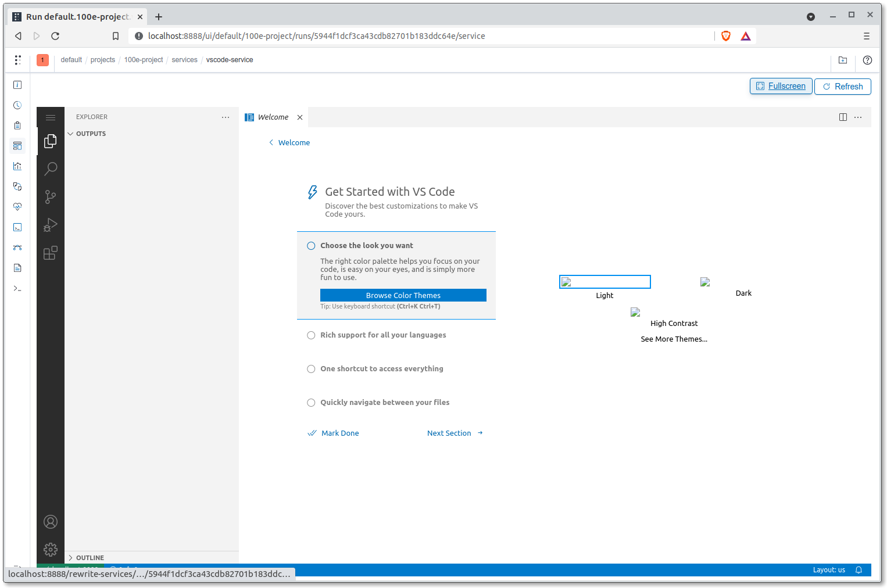This screenshot has height=588, width=887.
Task: Click the 100e-project breadcrumb
Action: [144, 60]
